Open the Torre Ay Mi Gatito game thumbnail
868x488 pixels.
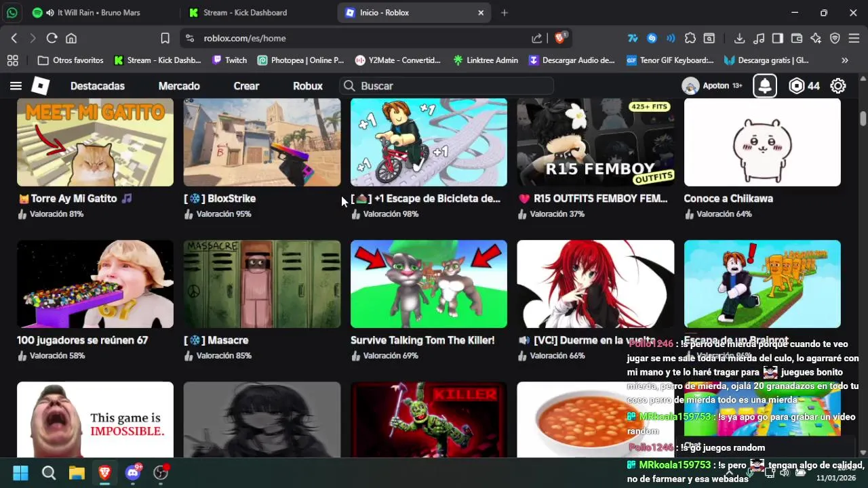(95, 142)
